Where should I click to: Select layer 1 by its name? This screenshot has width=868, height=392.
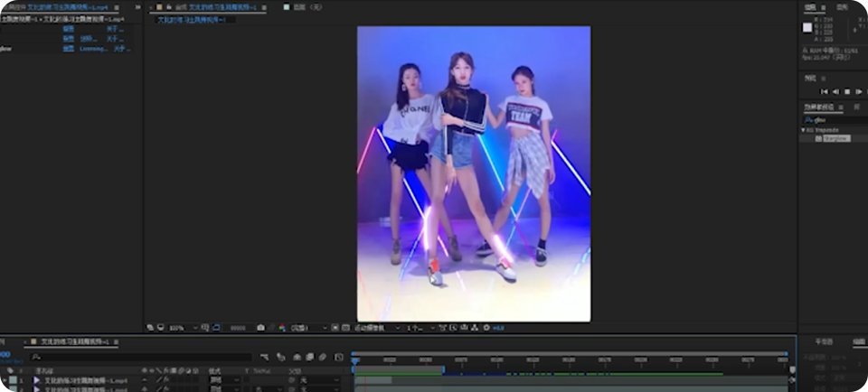tap(86, 380)
